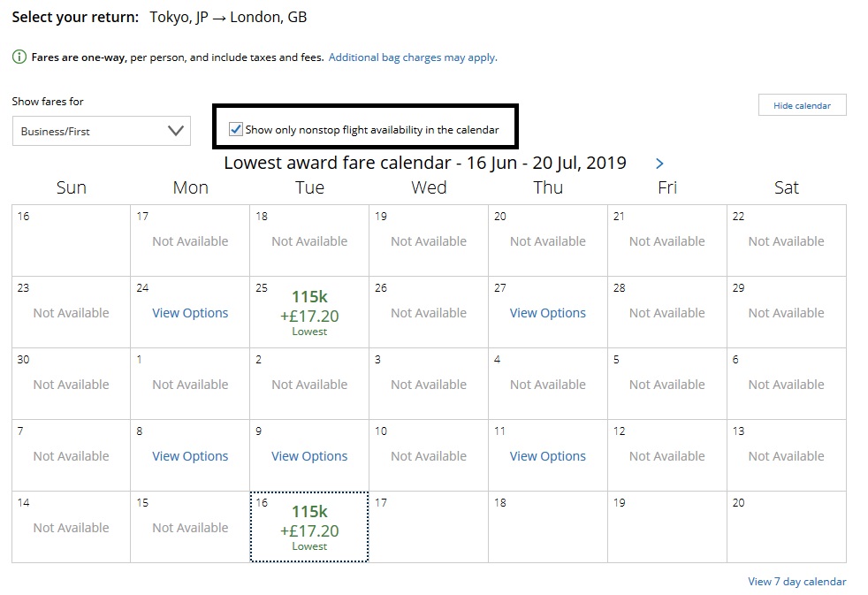Open View 7 day calendar link
The width and height of the screenshot is (868, 595).
click(796, 582)
